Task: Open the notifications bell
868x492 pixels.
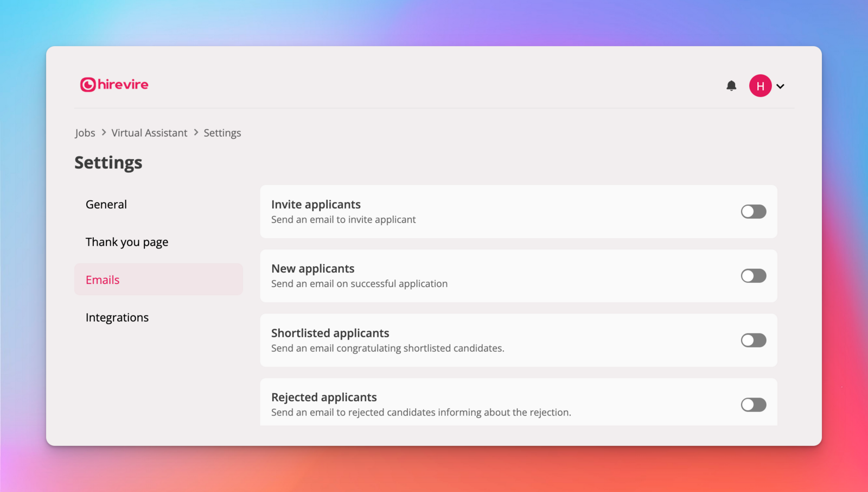Action: (731, 86)
